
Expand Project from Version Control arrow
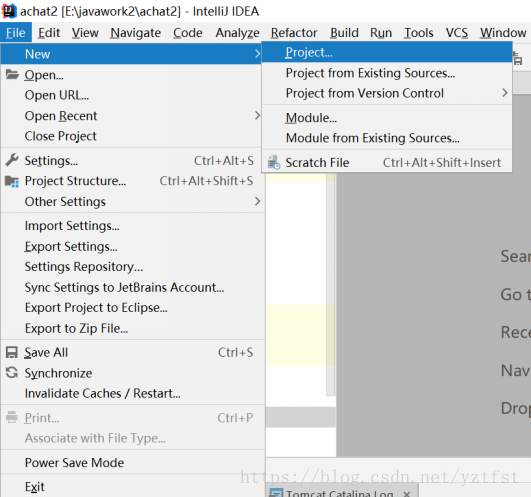pos(505,93)
